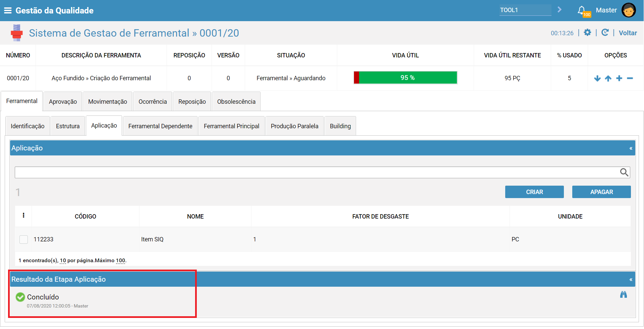The width and height of the screenshot is (644, 329).
Task: Click the refresh icon near Voltar
Action: (605, 32)
